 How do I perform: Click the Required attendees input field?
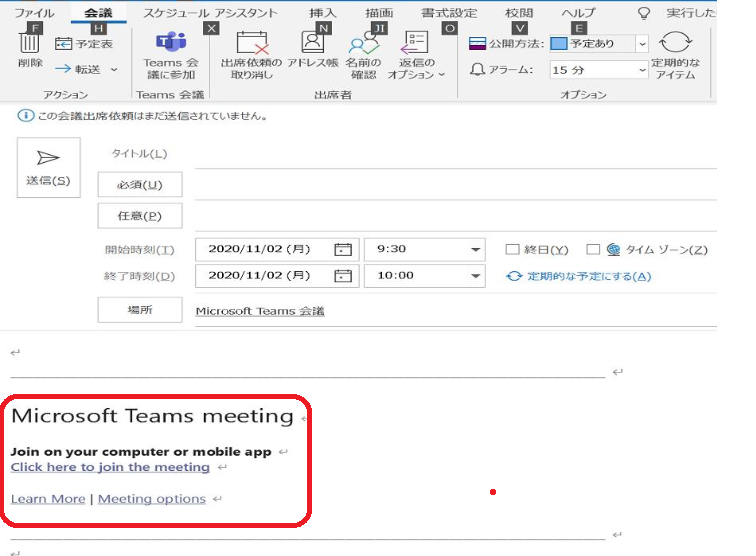point(456,185)
